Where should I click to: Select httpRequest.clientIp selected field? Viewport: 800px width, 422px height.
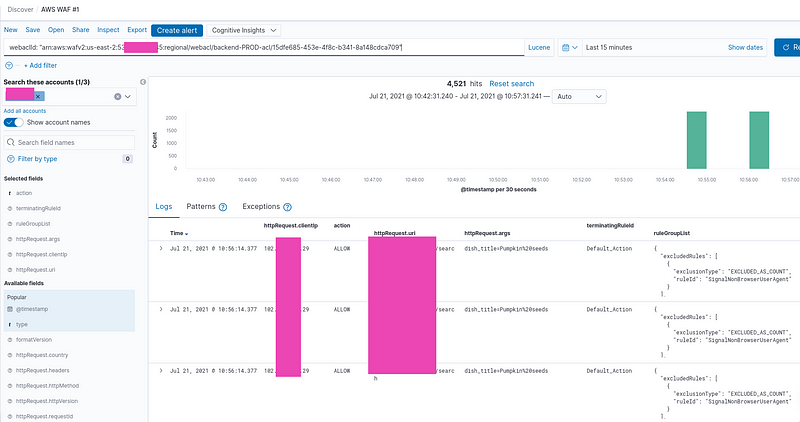click(41, 254)
